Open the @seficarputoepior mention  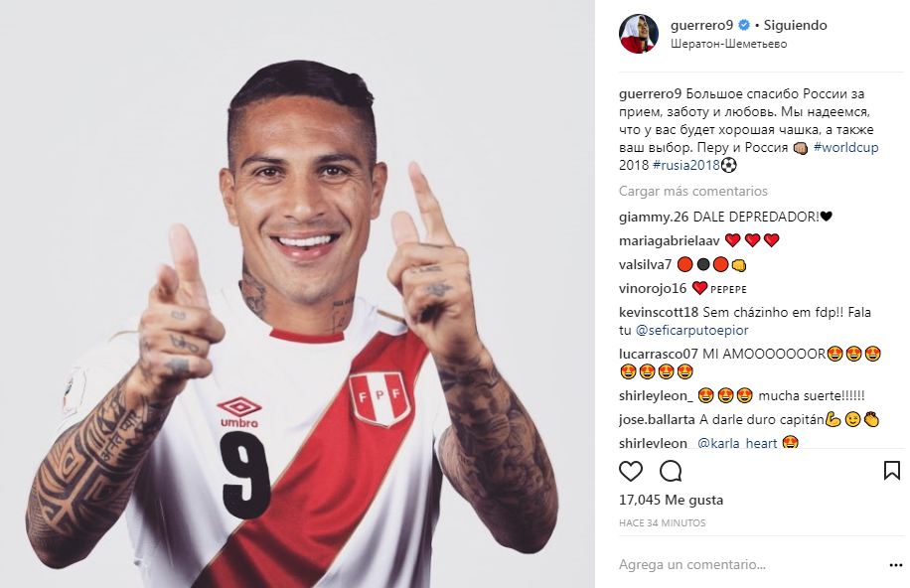tap(691, 330)
